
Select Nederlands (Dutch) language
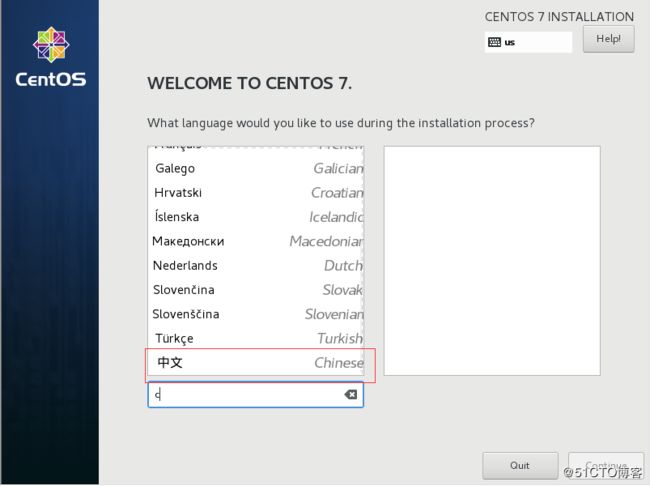pos(256,265)
